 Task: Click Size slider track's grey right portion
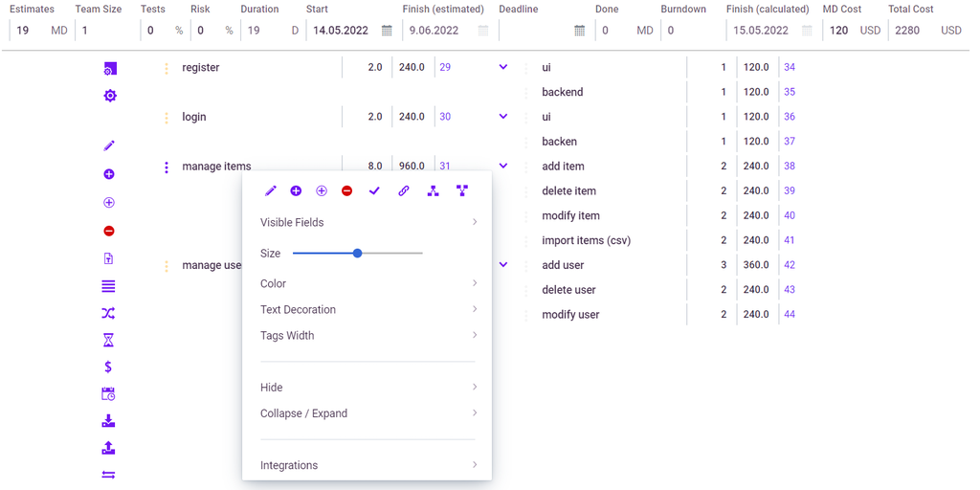[392, 253]
